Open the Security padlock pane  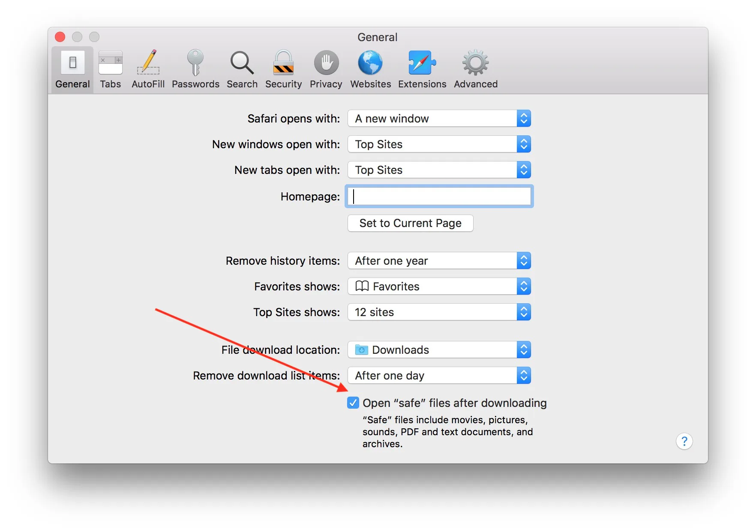coord(283,69)
